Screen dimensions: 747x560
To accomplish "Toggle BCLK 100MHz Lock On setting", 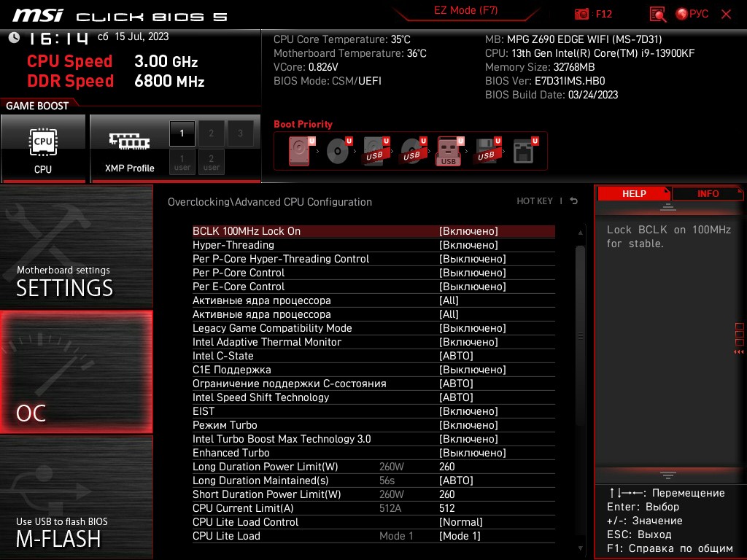I will [373, 231].
